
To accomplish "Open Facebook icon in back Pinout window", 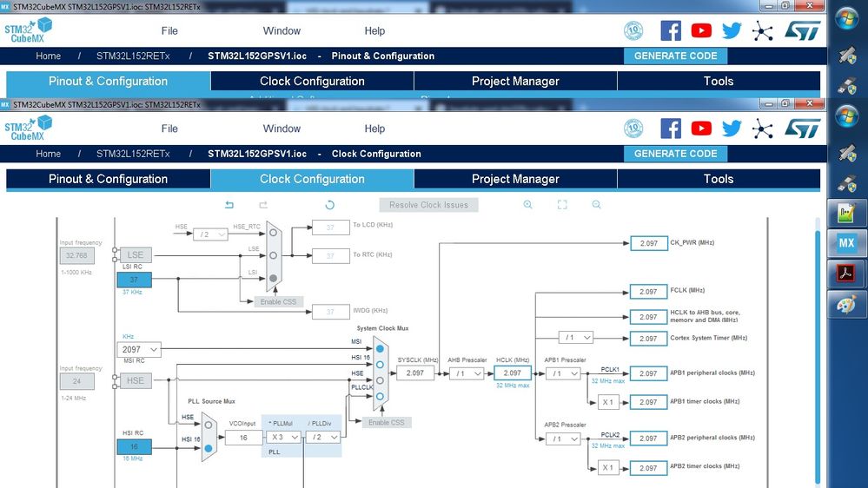I will (x=671, y=30).
